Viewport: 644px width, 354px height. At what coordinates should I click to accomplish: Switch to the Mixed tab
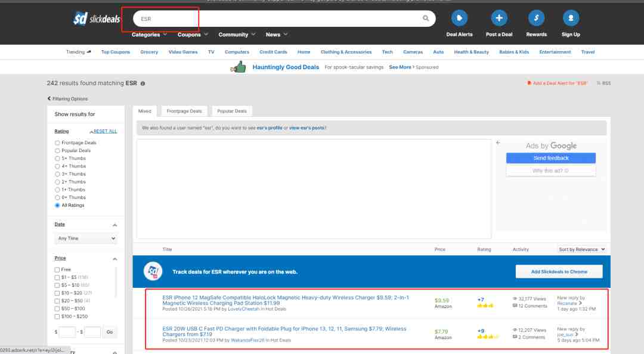[x=144, y=111]
